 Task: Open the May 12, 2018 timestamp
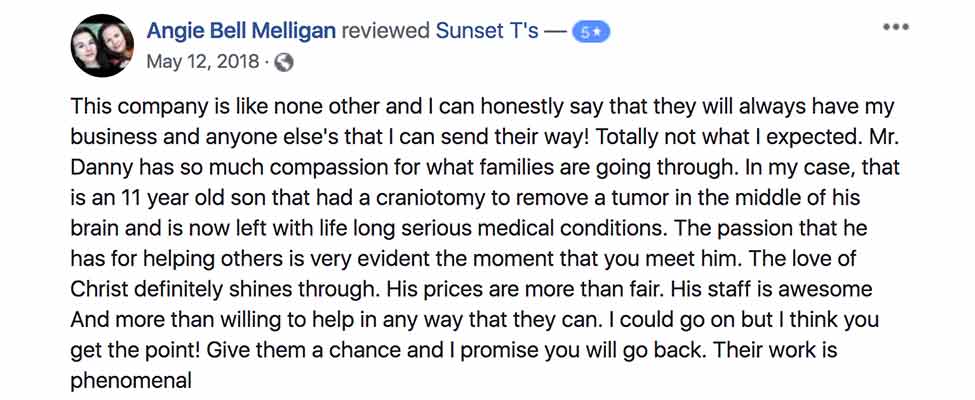point(203,62)
